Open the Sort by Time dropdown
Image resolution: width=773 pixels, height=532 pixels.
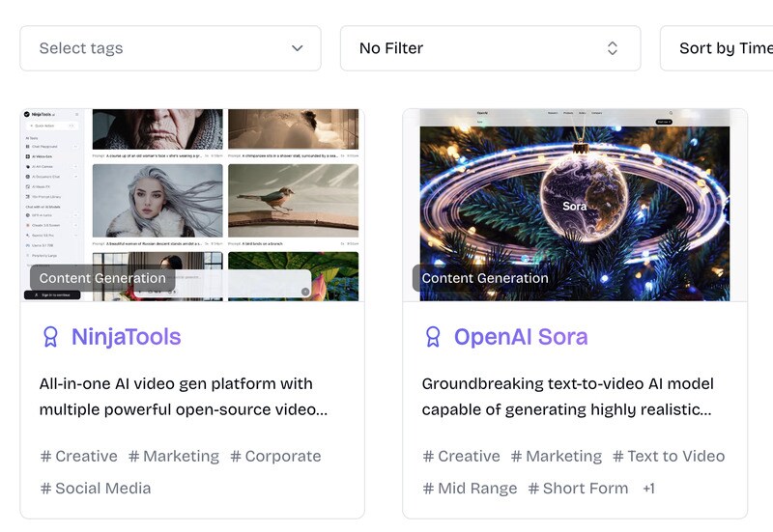[720, 48]
